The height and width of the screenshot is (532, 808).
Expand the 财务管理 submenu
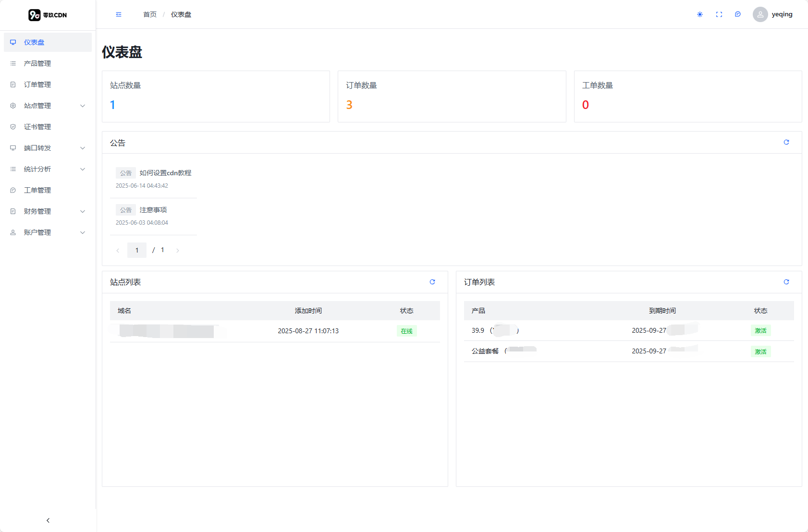coord(48,211)
